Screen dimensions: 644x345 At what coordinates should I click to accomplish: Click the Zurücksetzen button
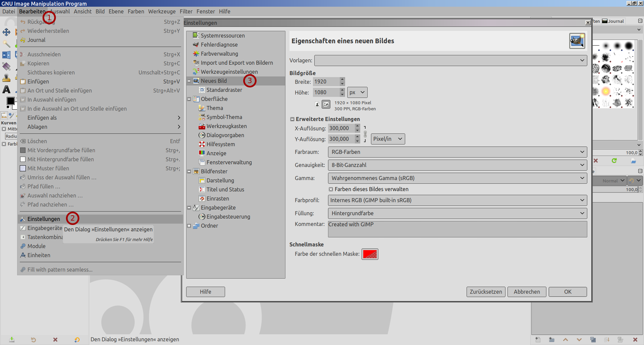[486, 292]
